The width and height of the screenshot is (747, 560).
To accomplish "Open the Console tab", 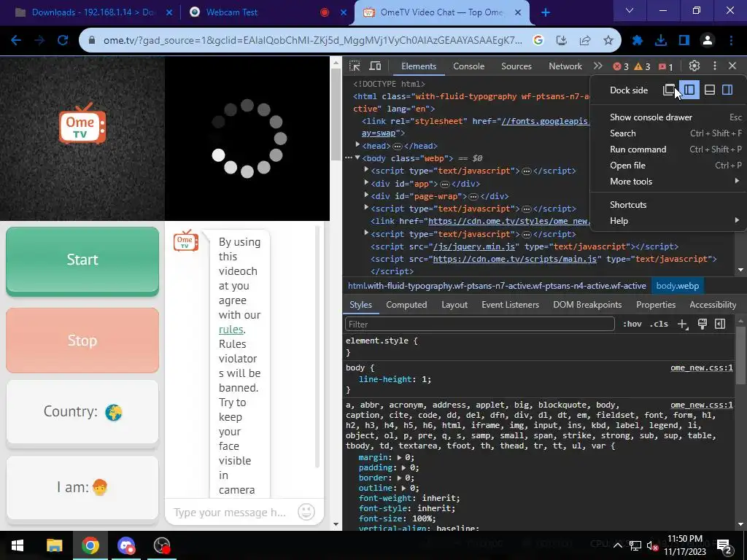I will (468, 66).
